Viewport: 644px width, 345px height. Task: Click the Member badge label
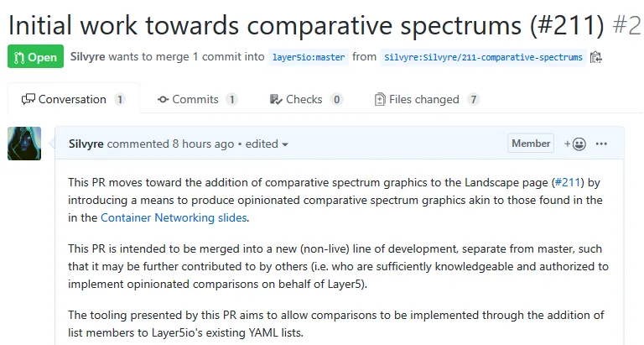(x=531, y=144)
